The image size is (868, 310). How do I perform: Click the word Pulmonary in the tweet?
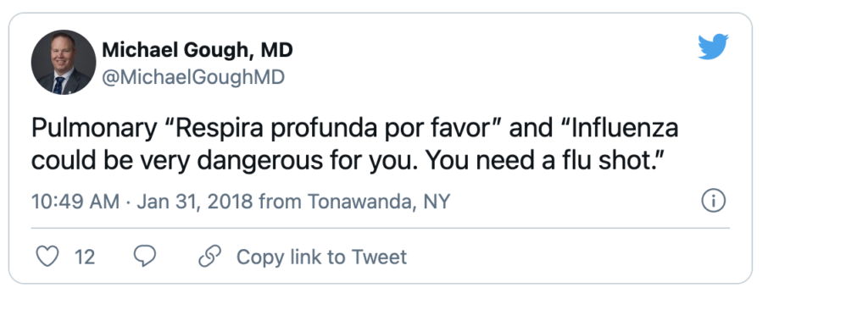pyautogui.click(x=94, y=130)
